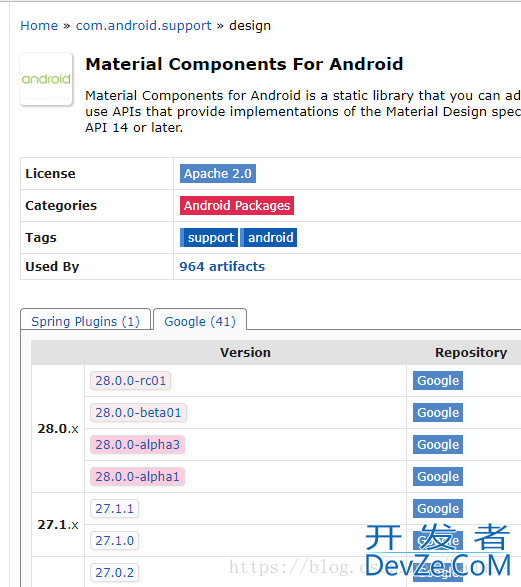Switch to Spring Plugins (1) tab

[x=85, y=322]
